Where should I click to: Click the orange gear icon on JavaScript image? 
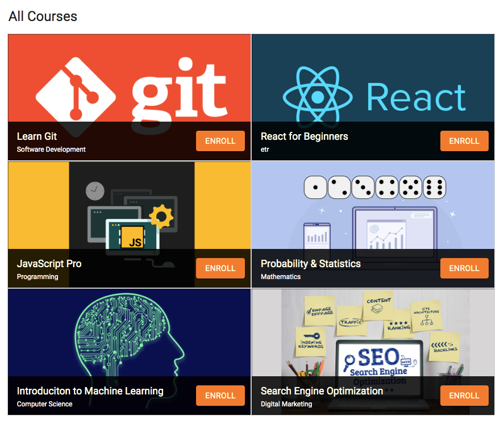coord(161,216)
